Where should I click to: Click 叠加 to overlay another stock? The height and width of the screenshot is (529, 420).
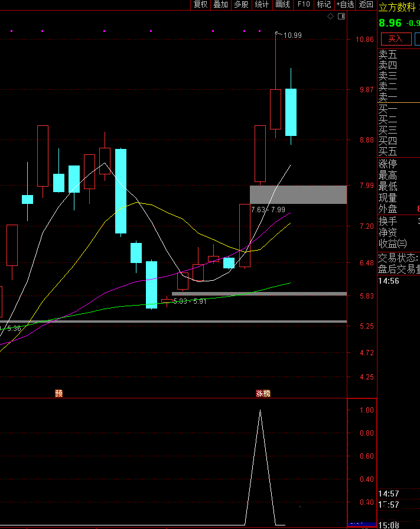point(220,5)
